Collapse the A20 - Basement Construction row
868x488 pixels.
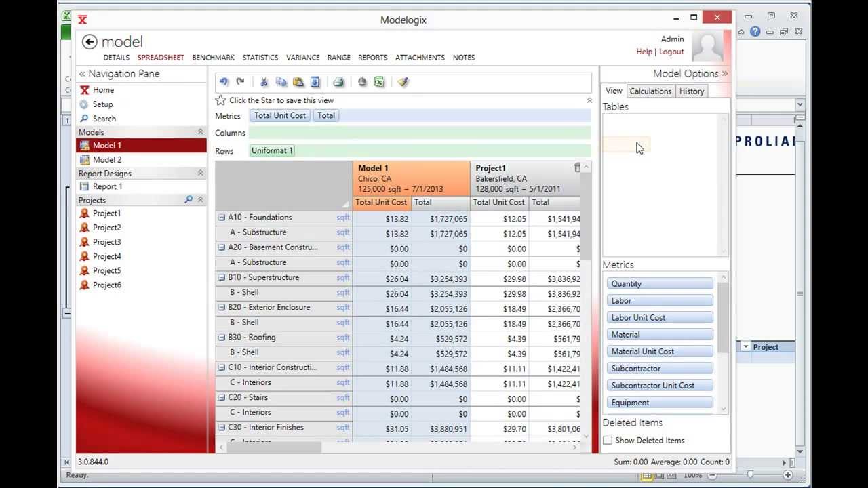(221, 247)
